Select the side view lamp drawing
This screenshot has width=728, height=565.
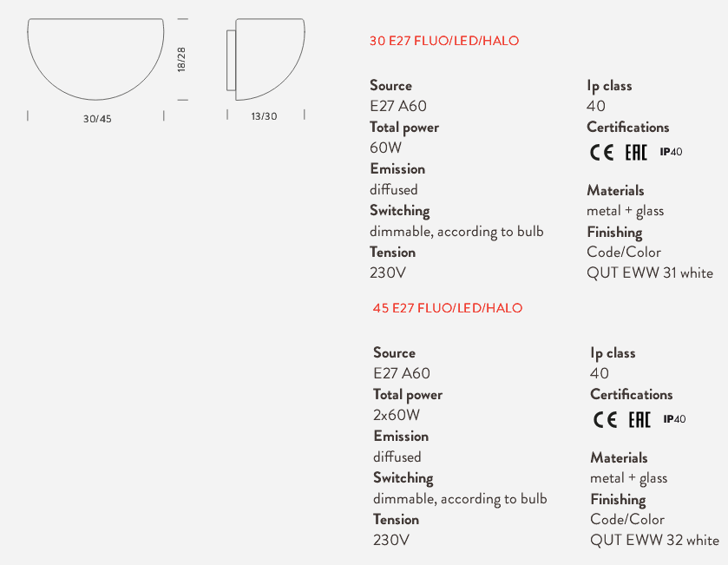click(x=266, y=59)
